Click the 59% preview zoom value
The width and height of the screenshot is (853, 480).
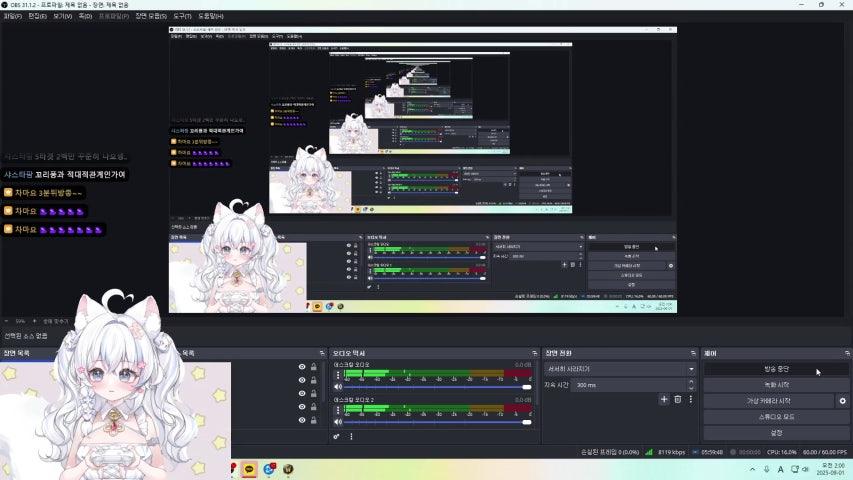tap(20, 321)
